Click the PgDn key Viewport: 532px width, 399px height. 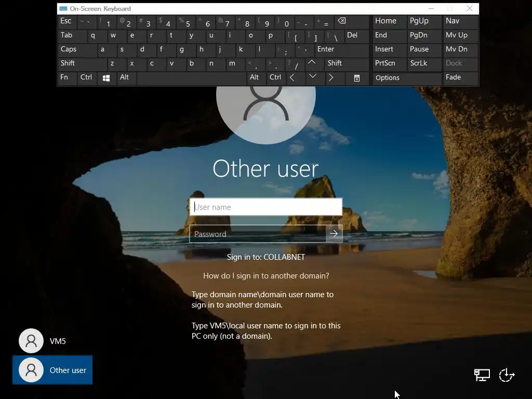(x=424, y=36)
